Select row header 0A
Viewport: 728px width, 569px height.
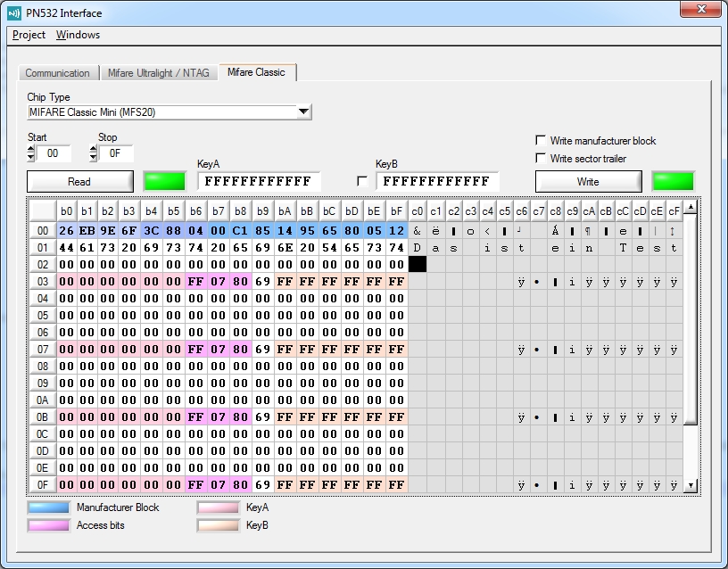point(43,400)
